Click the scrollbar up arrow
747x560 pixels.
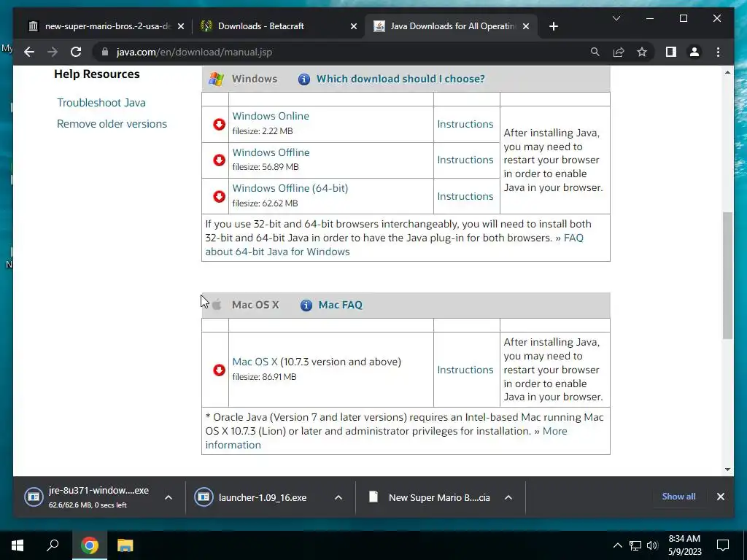[727, 72]
